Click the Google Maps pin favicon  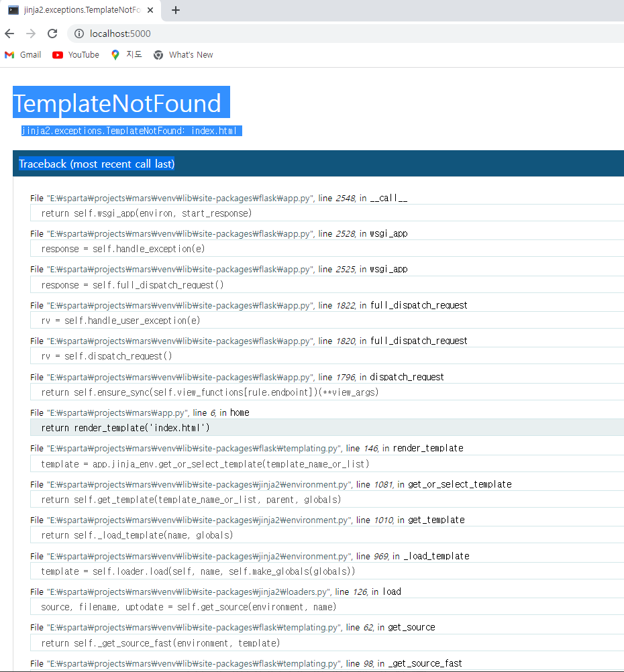(x=115, y=55)
